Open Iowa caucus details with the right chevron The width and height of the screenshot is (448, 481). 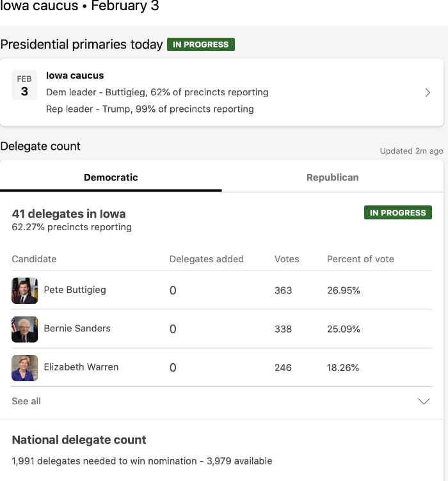428,93
